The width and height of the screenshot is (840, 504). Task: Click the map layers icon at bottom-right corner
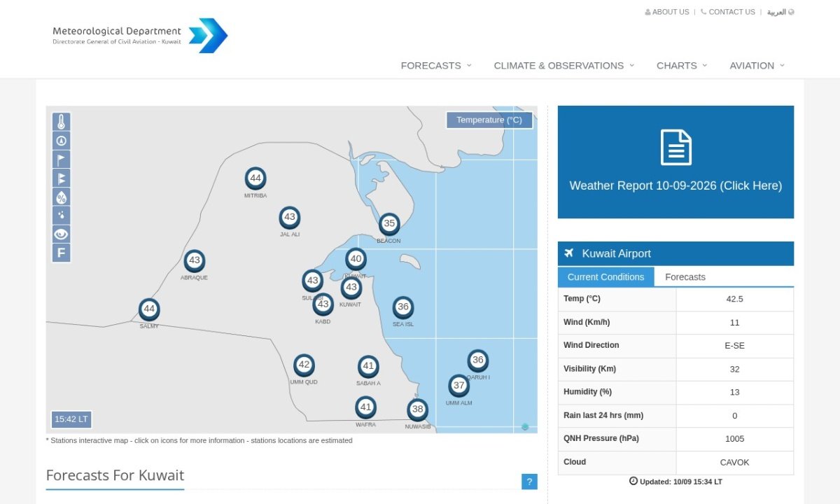point(525,426)
